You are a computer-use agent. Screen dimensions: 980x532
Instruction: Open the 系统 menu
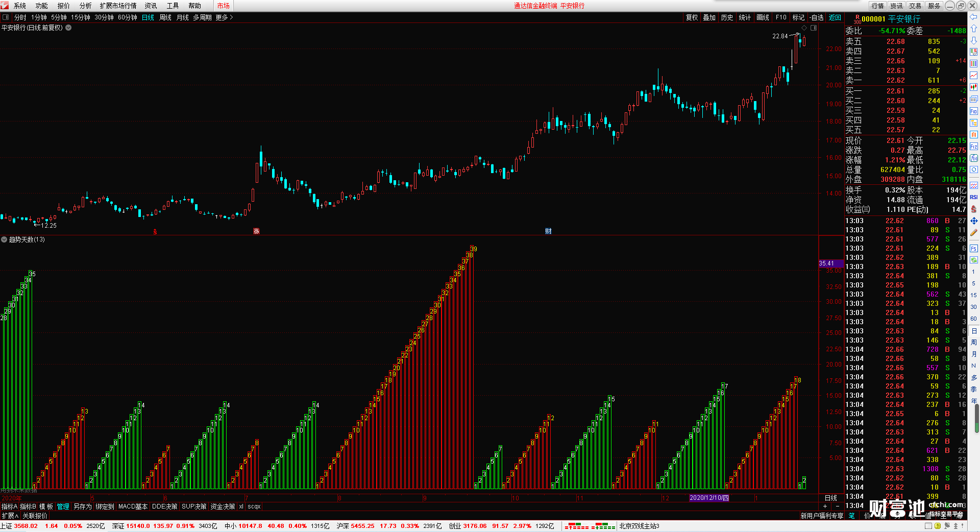pos(20,6)
